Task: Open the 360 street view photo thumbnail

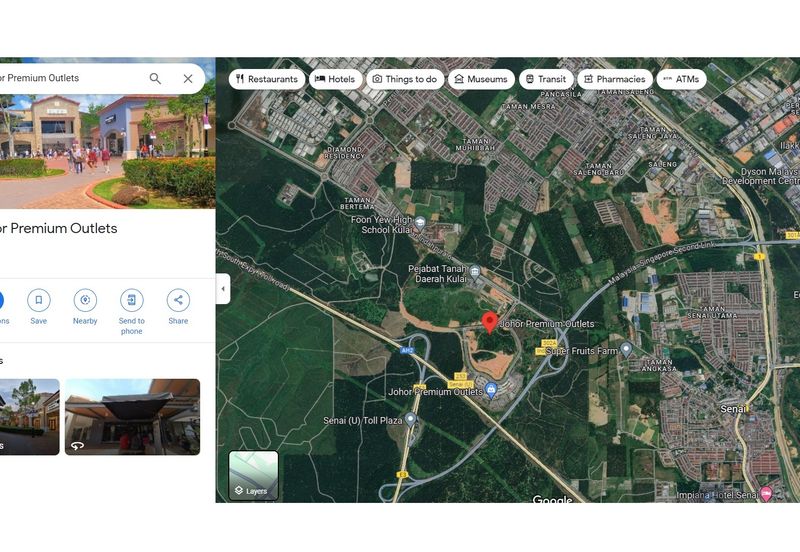Action: pyautogui.click(x=132, y=417)
